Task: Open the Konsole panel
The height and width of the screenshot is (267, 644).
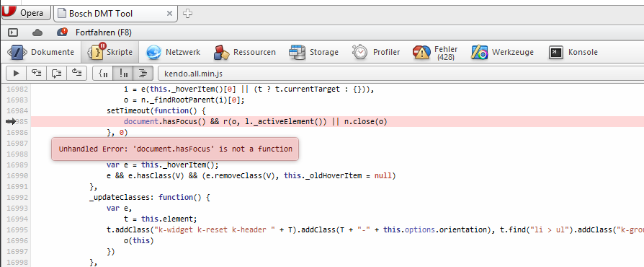Action: pos(573,52)
